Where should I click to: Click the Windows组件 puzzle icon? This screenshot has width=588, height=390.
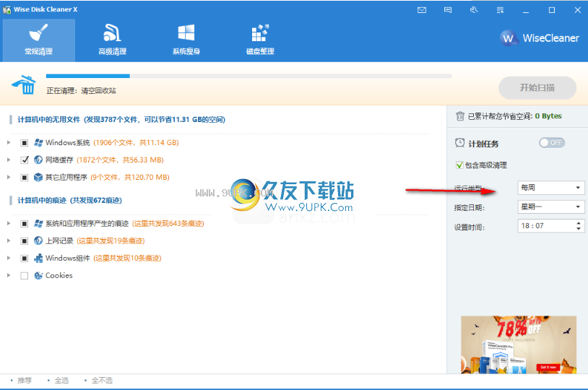[x=38, y=258]
